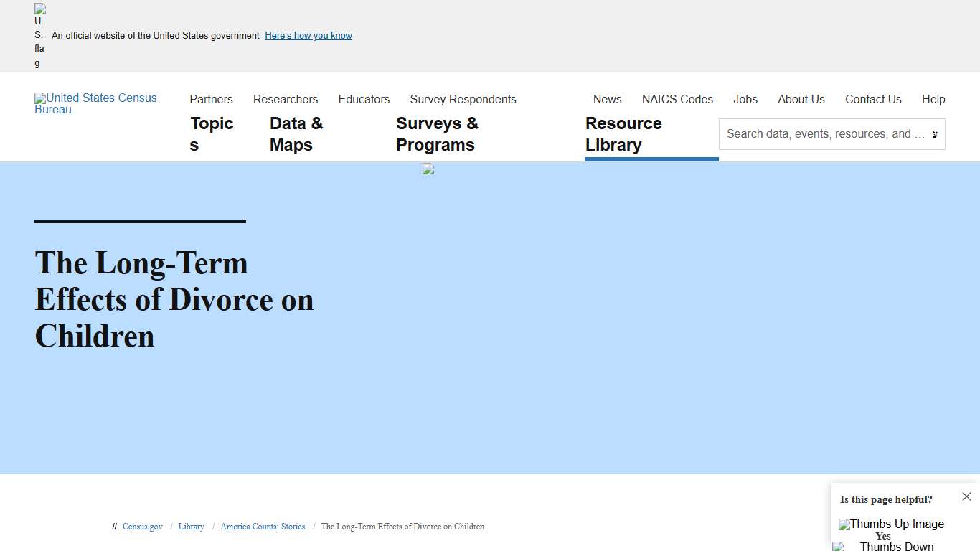Image resolution: width=980 pixels, height=551 pixels.
Task: Click the Thumbs Down image
Action: [x=884, y=546]
